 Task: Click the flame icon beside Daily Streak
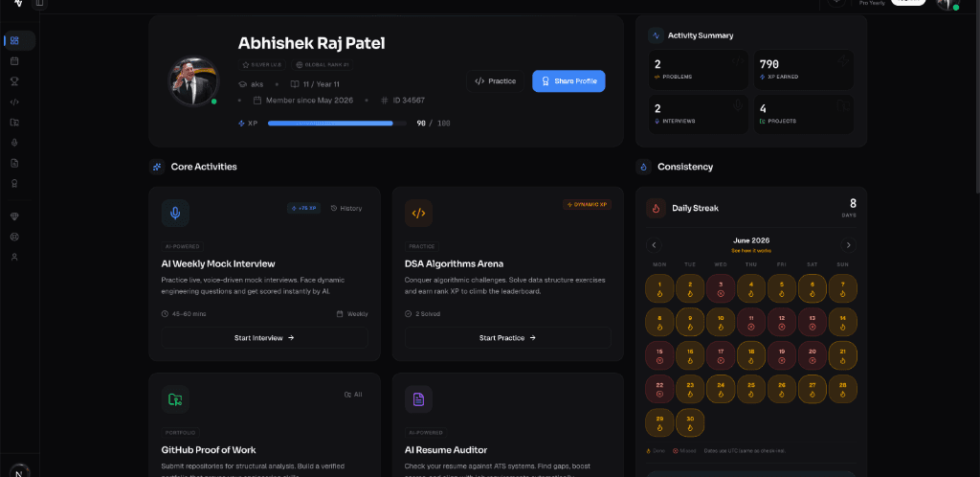click(657, 208)
